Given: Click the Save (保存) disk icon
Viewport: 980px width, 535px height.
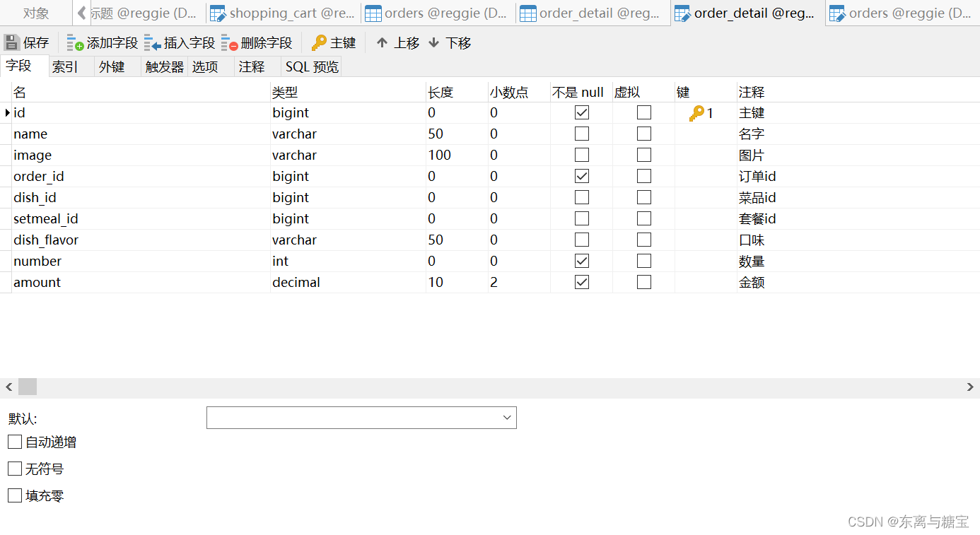Looking at the screenshot, I should click(x=12, y=42).
